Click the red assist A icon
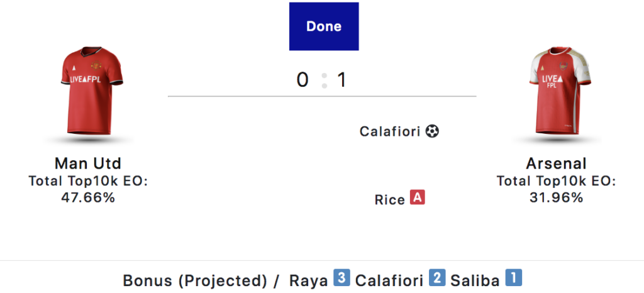The image size is (644, 293). pyautogui.click(x=418, y=198)
